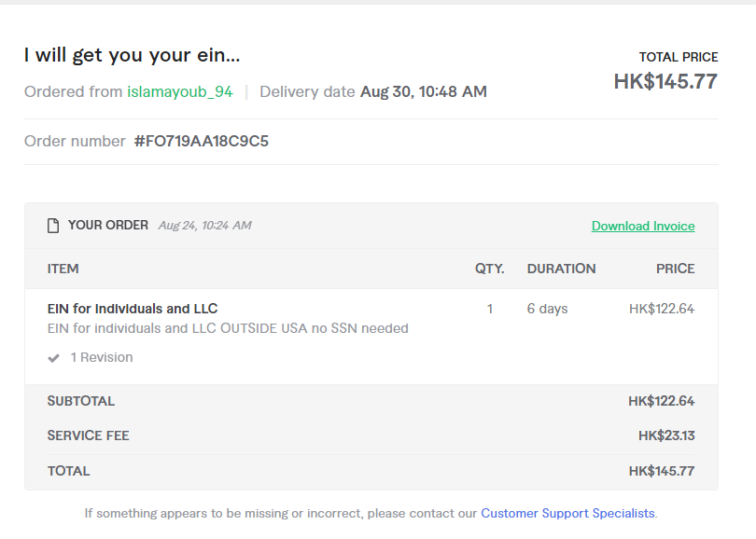Click the QTY. column header
The width and height of the screenshot is (756, 539).
pyautogui.click(x=489, y=269)
